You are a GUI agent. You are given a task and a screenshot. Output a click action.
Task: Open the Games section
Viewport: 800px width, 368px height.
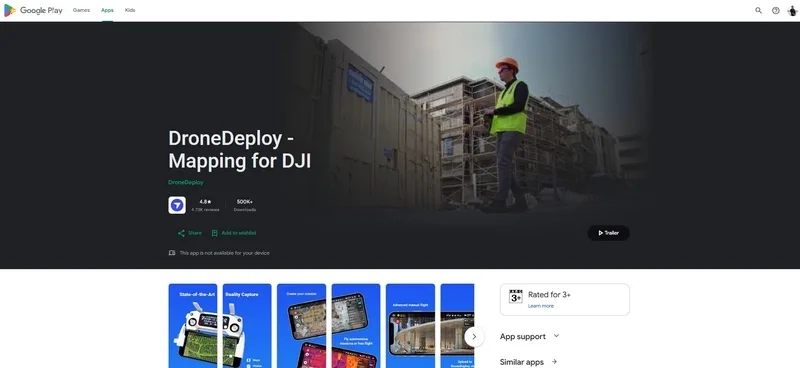81,10
